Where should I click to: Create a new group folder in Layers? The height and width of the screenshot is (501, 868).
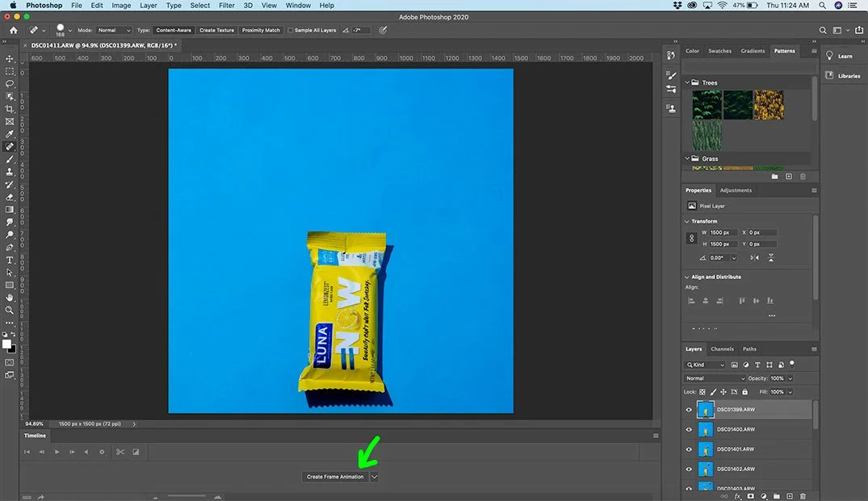pyautogui.click(x=777, y=497)
